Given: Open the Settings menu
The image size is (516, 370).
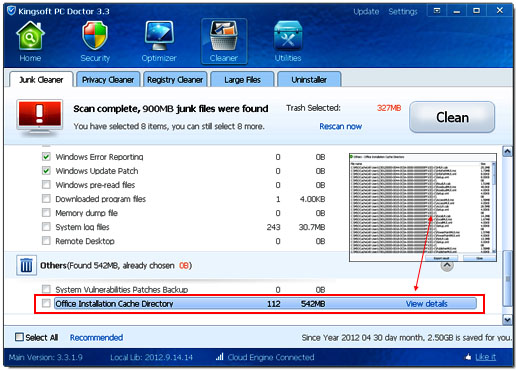Looking at the screenshot, I should click(x=403, y=12).
